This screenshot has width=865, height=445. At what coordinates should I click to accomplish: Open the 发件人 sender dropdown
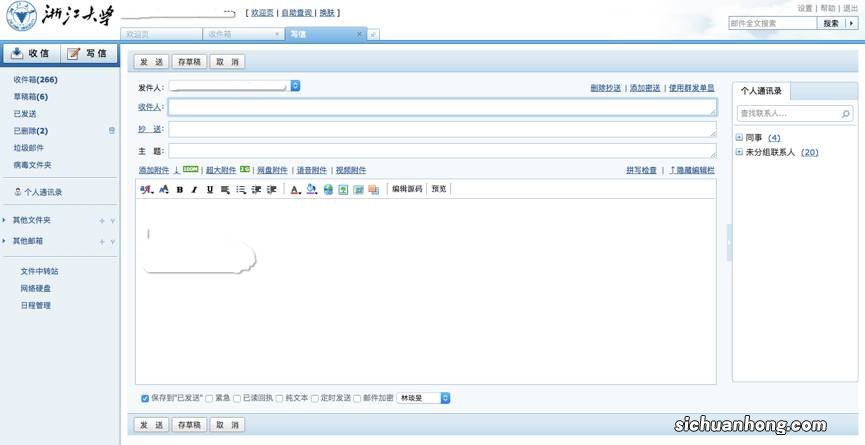[295, 87]
